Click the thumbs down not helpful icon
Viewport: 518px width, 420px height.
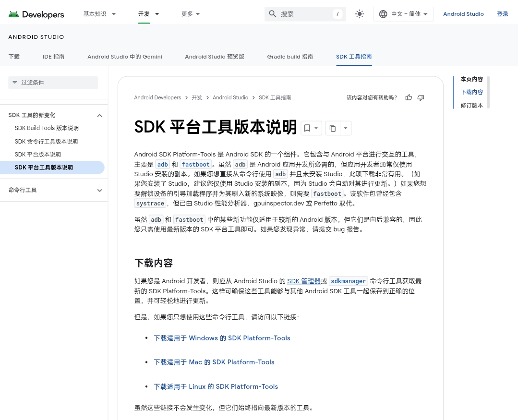pos(421,97)
